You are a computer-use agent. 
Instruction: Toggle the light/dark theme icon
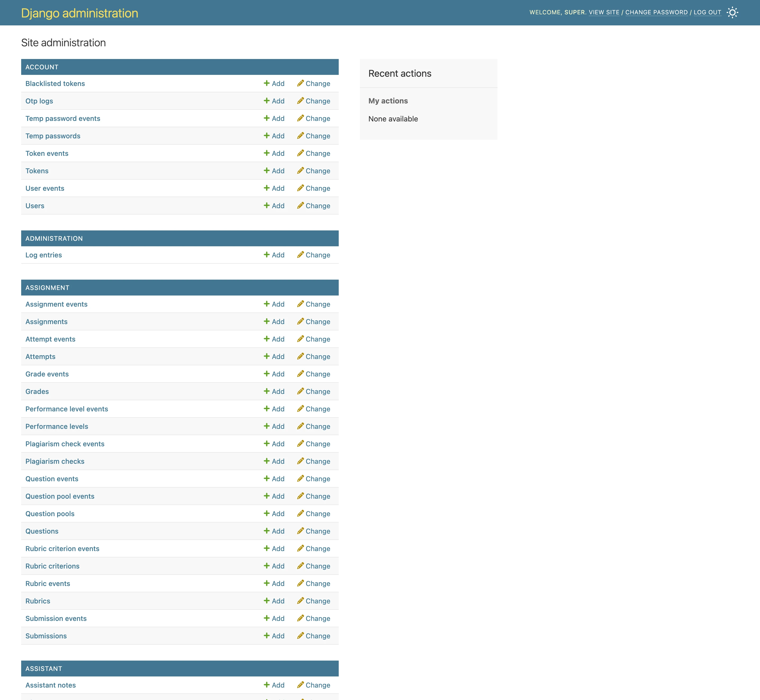(732, 12)
